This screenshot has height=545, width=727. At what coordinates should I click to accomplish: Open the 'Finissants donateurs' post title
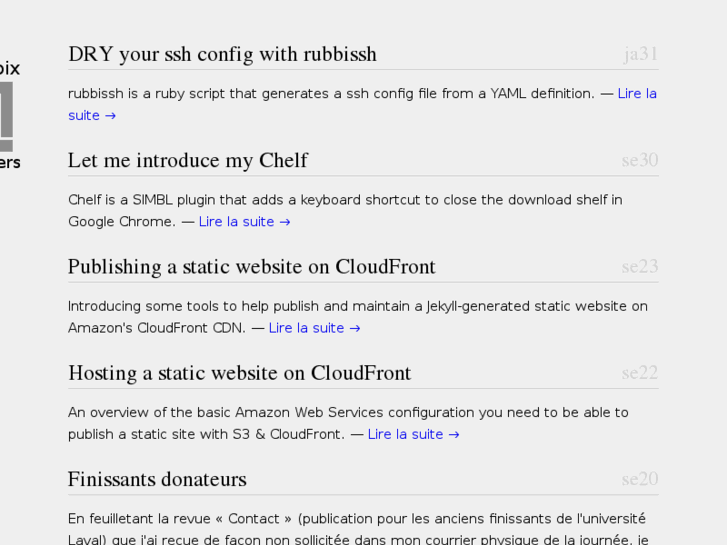(x=157, y=479)
